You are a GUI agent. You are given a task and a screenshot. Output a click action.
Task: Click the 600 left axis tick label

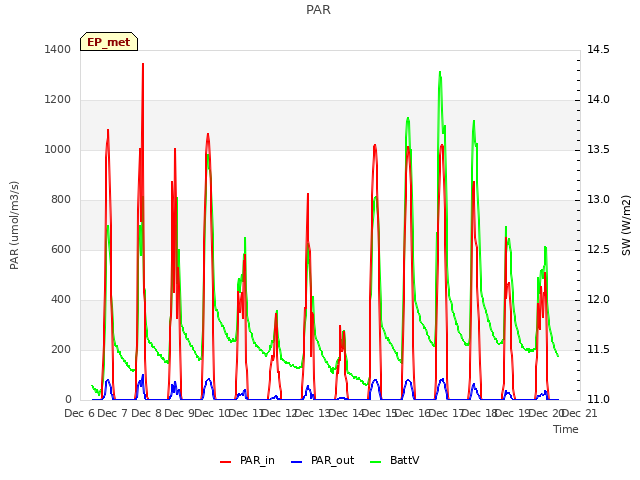[x=61, y=249]
